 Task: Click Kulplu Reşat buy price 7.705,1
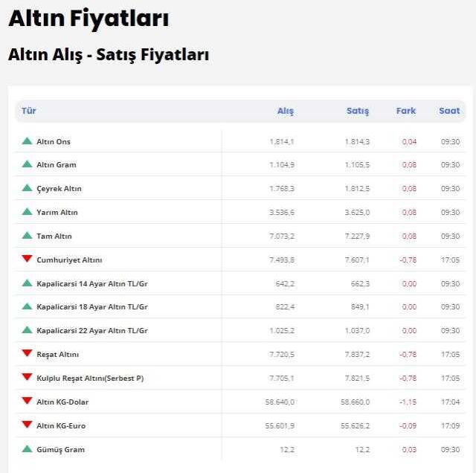pos(282,379)
